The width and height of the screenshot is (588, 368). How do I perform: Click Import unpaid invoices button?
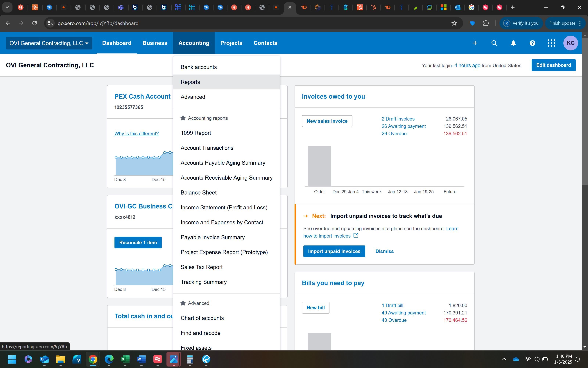[334, 251]
